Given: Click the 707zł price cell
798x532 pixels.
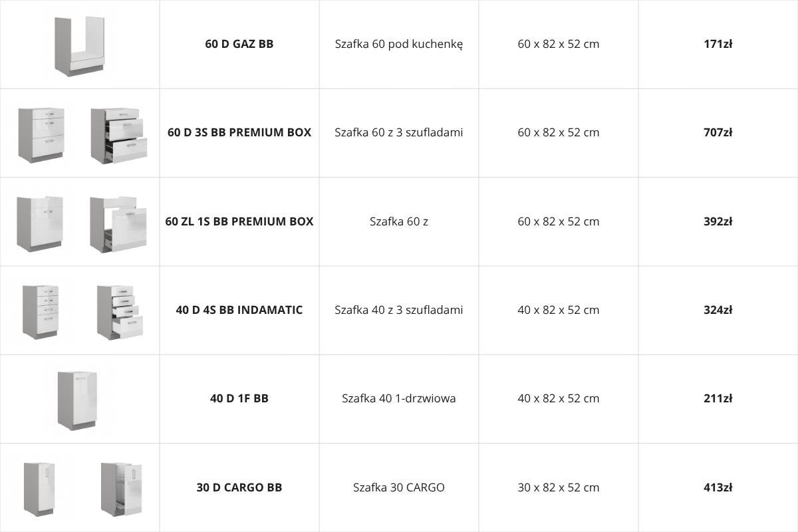Looking at the screenshot, I should [x=718, y=132].
